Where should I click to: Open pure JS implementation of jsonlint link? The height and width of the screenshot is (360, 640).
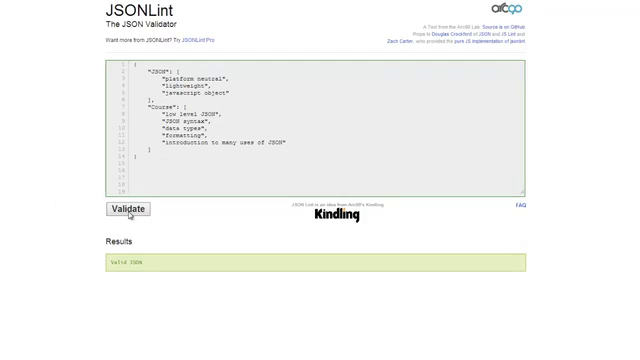pyautogui.click(x=489, y=41)
